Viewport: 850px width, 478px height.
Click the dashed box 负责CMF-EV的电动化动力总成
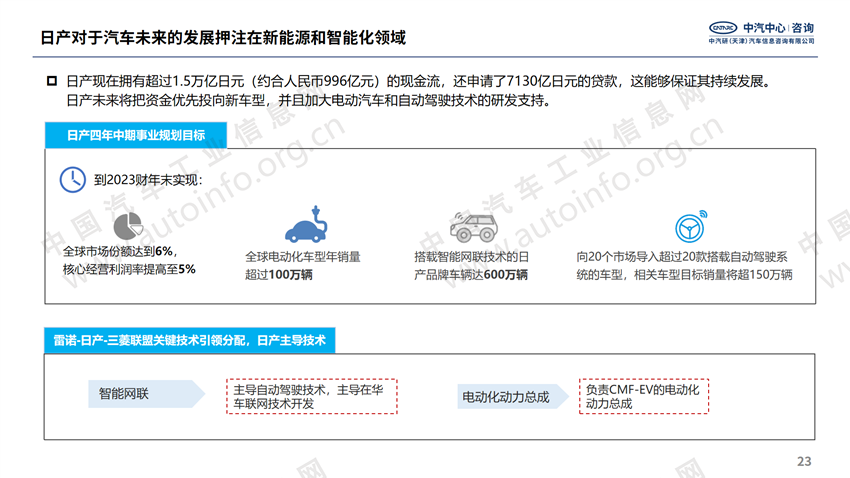click(643, 397)
